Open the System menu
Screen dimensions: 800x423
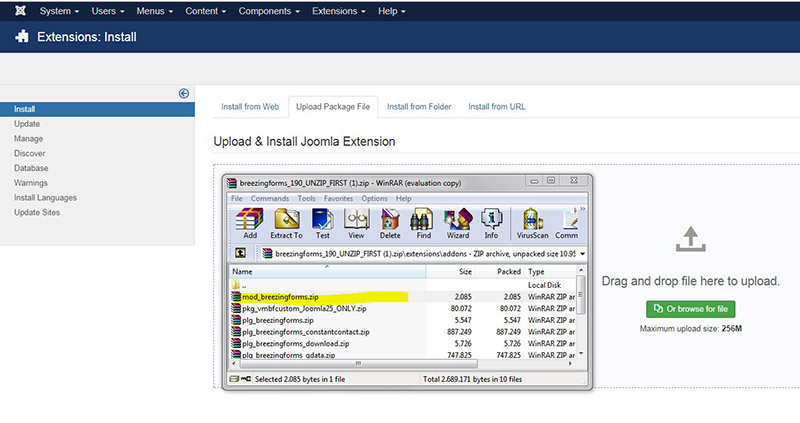[59, 11]
